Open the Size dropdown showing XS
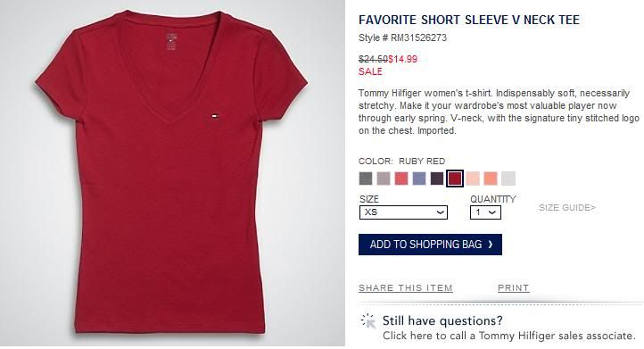This screenshot has height=349, width=644. [x=403, y=212]
